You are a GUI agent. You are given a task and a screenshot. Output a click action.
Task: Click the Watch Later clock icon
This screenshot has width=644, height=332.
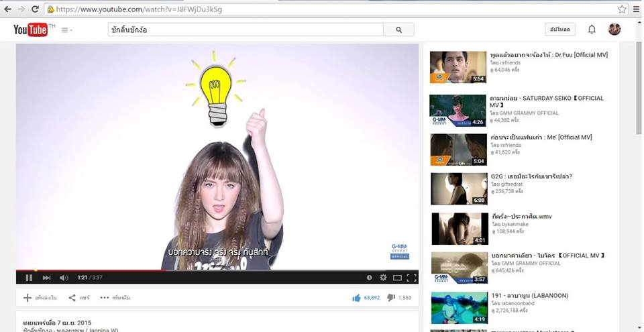click(x=369, y=278)
